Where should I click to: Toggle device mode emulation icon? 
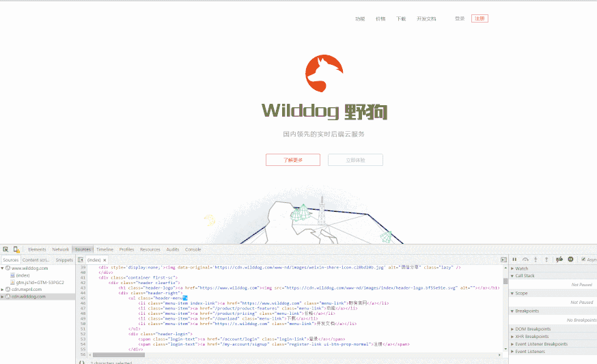click(16, 249)
